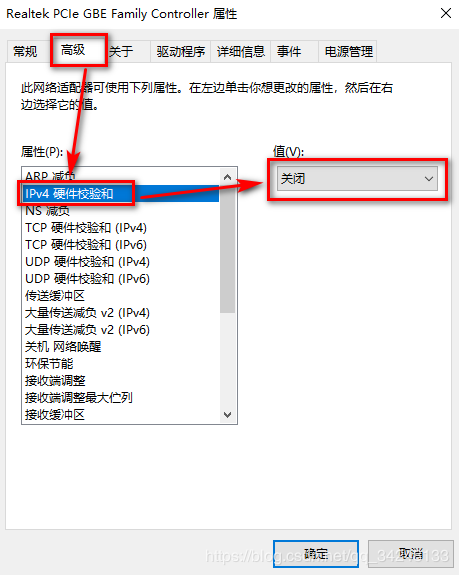Click the scroll up arrow in property list
The height and width of the screenshot is (575, 459).
[x=227, y=177]
